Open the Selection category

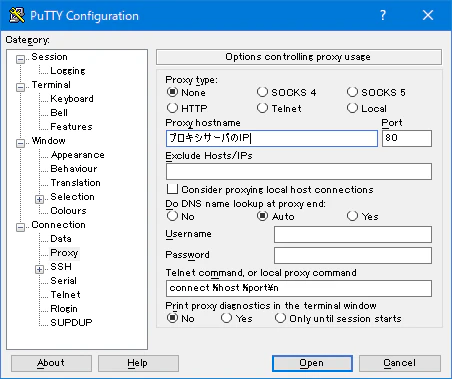tap(72, 197)
